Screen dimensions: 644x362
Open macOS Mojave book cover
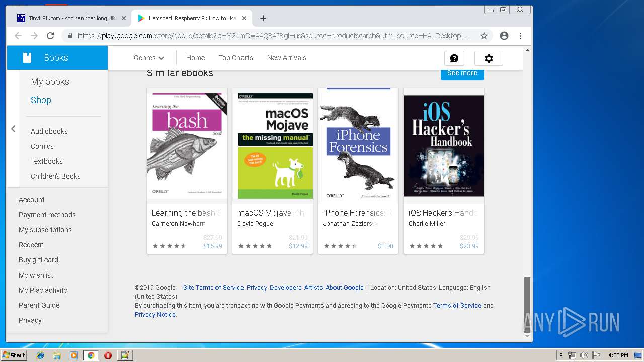(x=273, y=145)
